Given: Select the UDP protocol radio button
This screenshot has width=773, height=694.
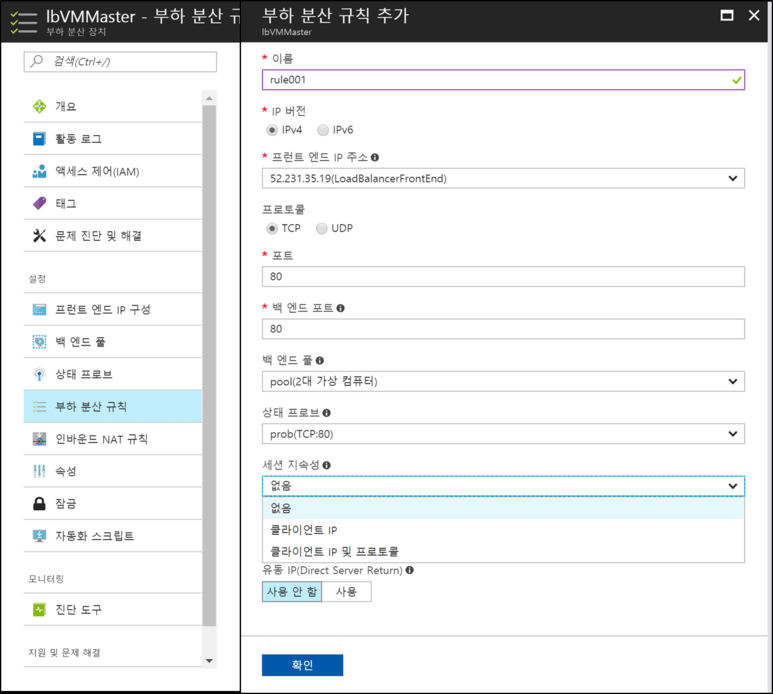Looking at the screenshot, I should (321, 228).
